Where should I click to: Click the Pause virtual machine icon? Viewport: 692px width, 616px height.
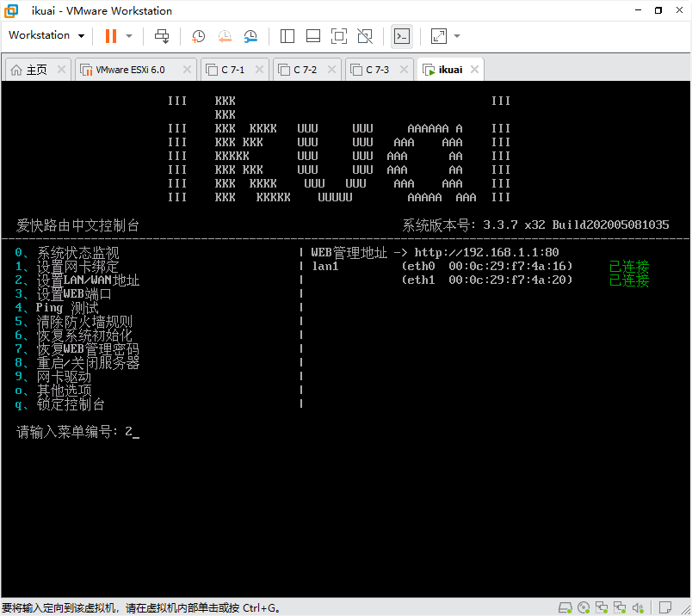[110, 36]
